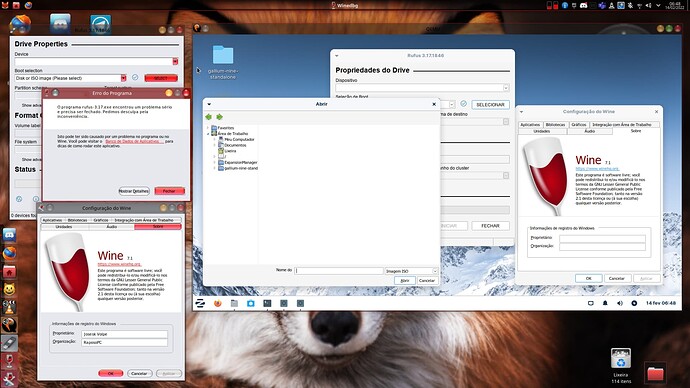Viewport: 690px width, 388px height.
Task: Click Cancelar in the right Wine config
Action: click(x=617, y=278)
